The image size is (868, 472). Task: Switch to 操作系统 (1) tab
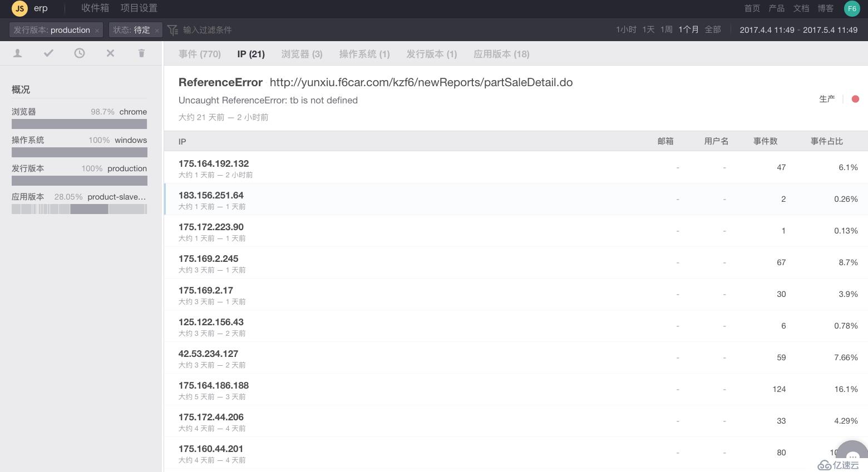[364, 54]
